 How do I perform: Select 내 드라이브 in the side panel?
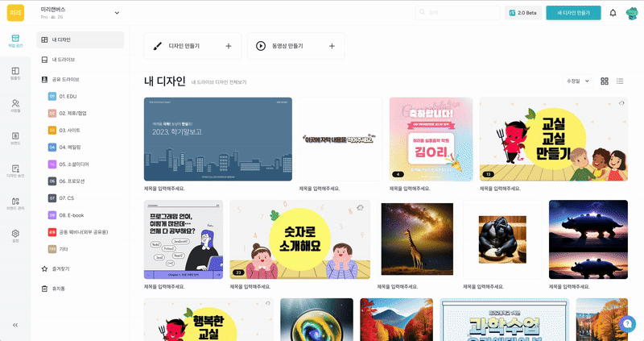(64, 60)
